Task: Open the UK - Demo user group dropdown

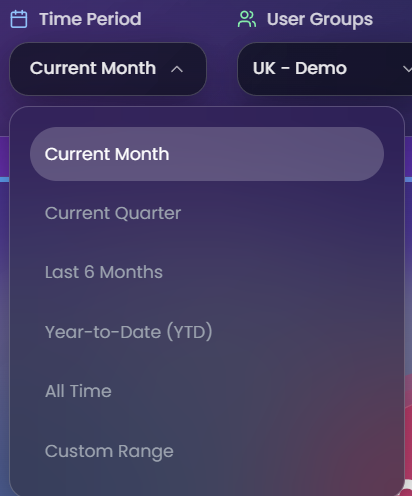Action: tap(324, 69)
